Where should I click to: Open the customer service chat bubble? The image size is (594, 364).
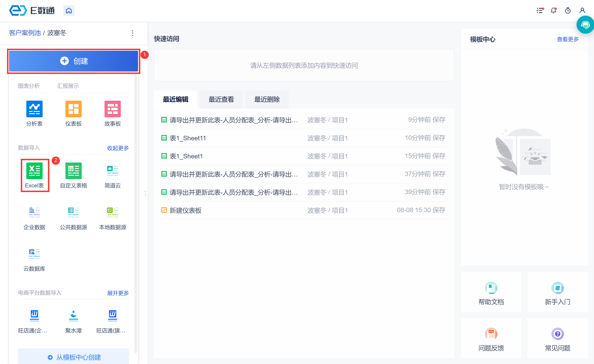click(585, 25)
